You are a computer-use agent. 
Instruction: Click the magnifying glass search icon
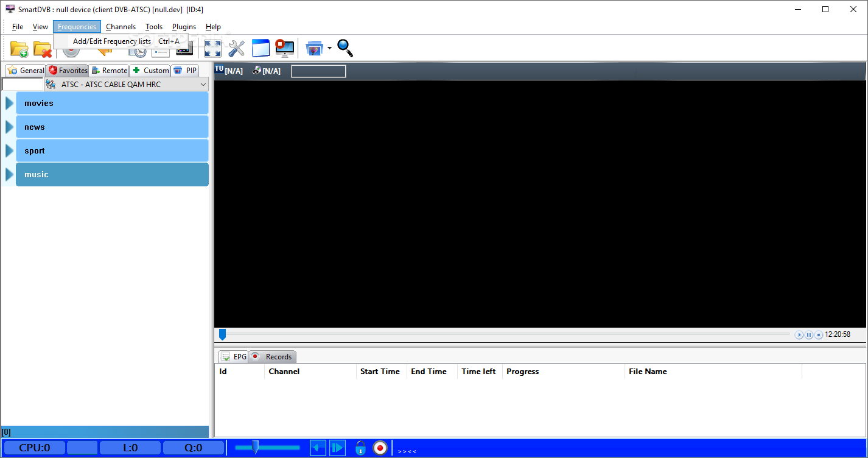345,48
